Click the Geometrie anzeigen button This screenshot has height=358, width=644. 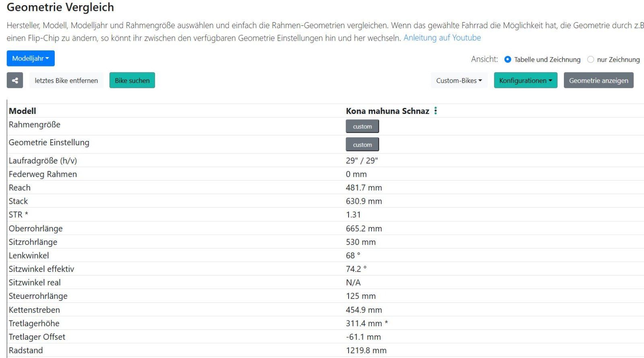pyautogui.click(x=599, y=81)
